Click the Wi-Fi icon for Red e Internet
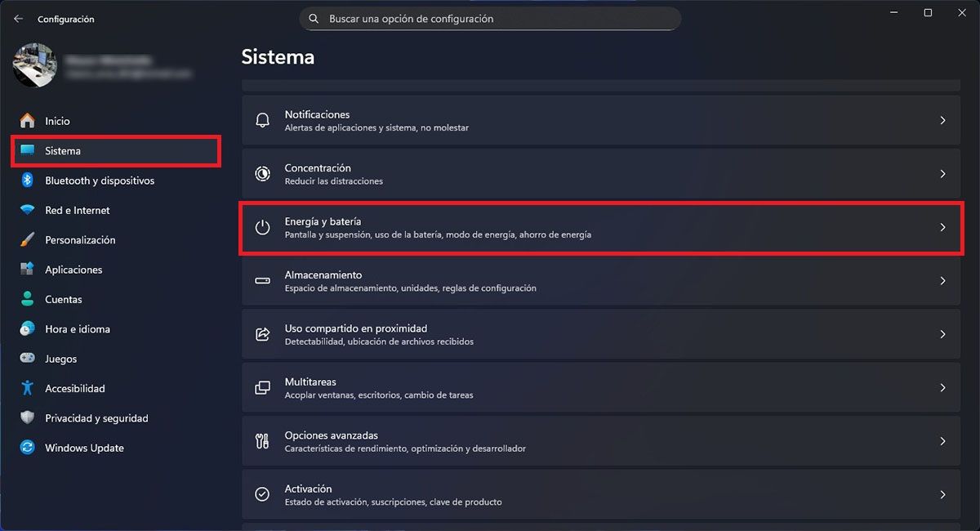 point(28,210)
